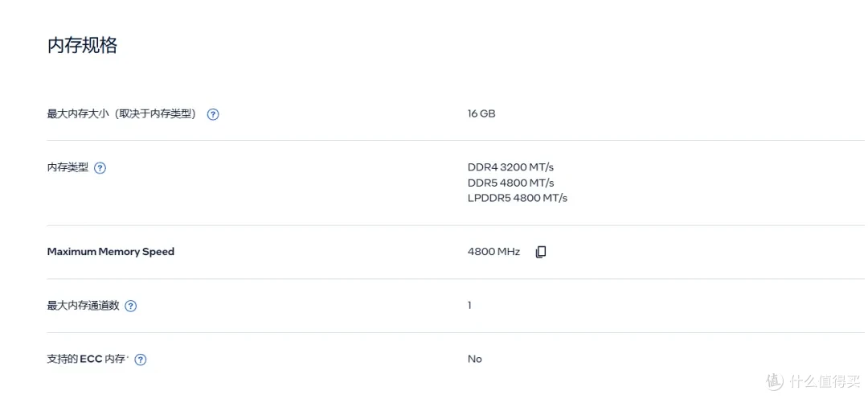Click question mark next to 支持的 ECC 内存
This screenshot has height=399, width=868.
click(x=141, y=360)
